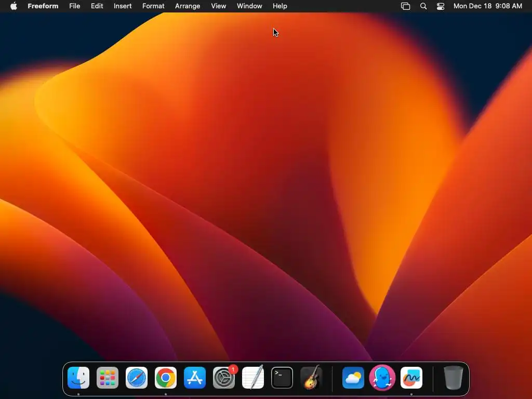The height and width of the screenshot is (399, 532).
Task: Open GarageBand guitar icon in dock
Action: pos(311,378)
